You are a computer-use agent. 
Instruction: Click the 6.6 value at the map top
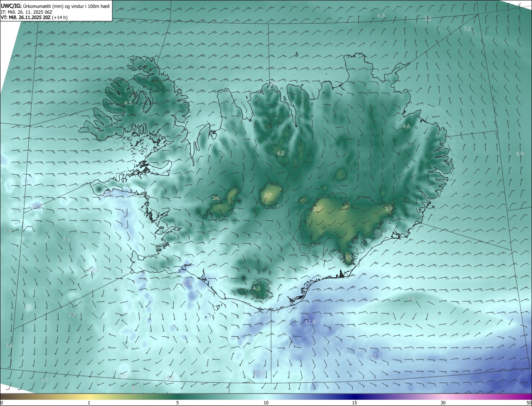click(381, 15)
